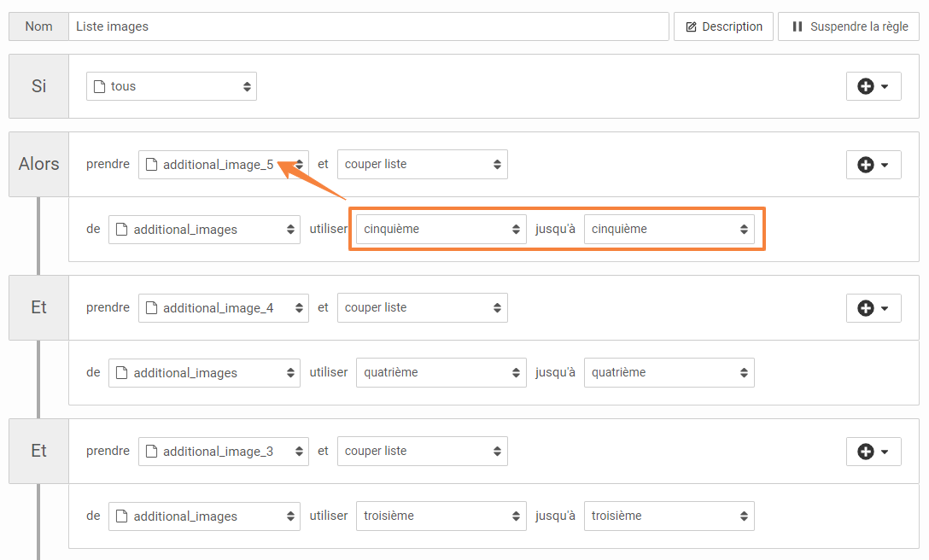This screenshot has width=929, height=560.
Task: Open 'couper liste' dropdown in Alors row
Action: coord(422,165)
